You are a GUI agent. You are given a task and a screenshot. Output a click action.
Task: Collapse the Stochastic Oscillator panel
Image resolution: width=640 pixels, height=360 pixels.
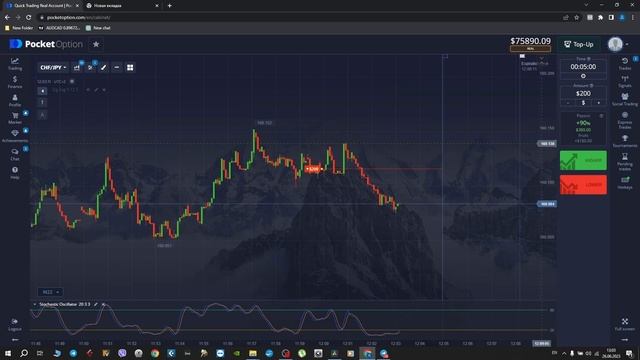[x=35, y=304]
